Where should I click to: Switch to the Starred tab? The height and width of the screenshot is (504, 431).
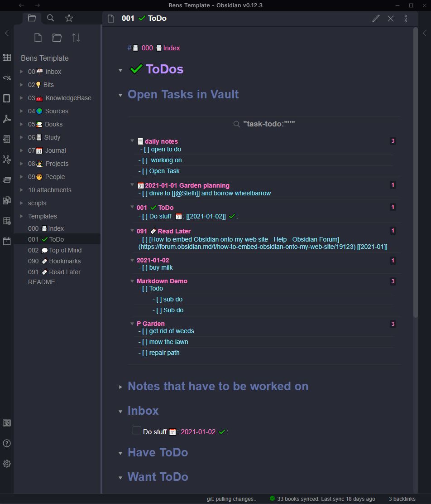[69, 18]
